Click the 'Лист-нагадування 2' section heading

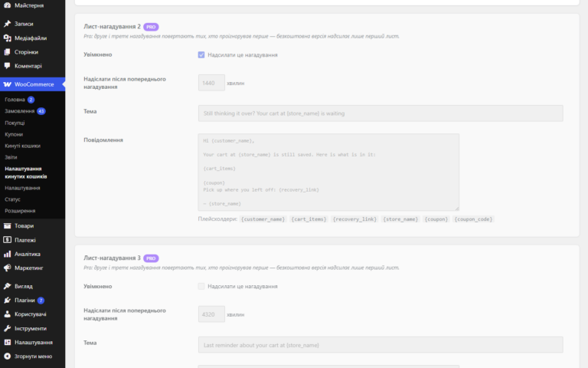pos(112,27)
